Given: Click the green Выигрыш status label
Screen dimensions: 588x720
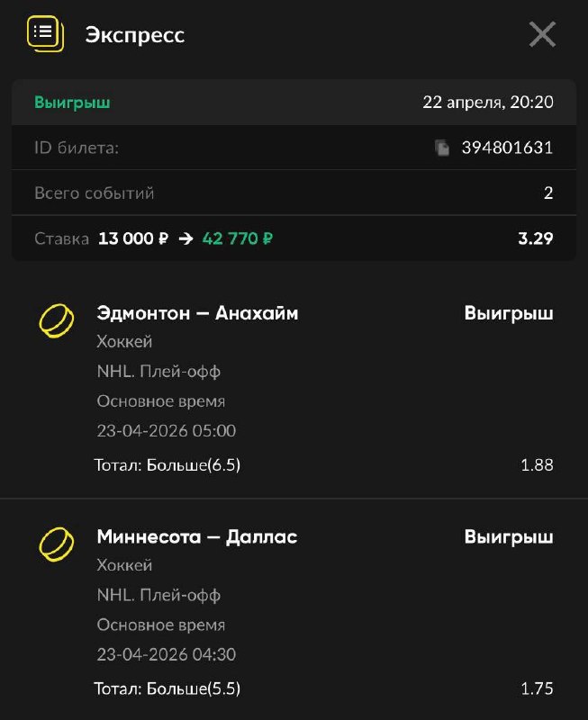Looking at the screenshot, I should click(72, 102).
